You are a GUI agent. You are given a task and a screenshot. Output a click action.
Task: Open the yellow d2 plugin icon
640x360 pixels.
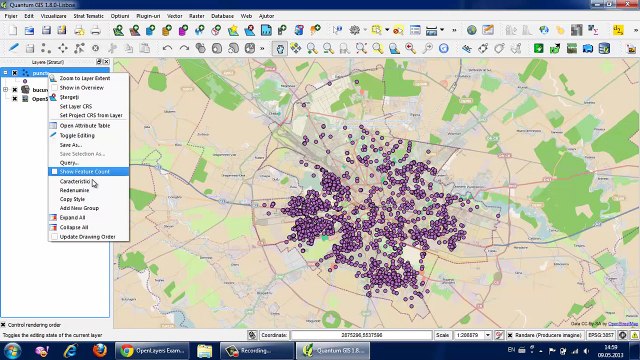pos(618,30)
